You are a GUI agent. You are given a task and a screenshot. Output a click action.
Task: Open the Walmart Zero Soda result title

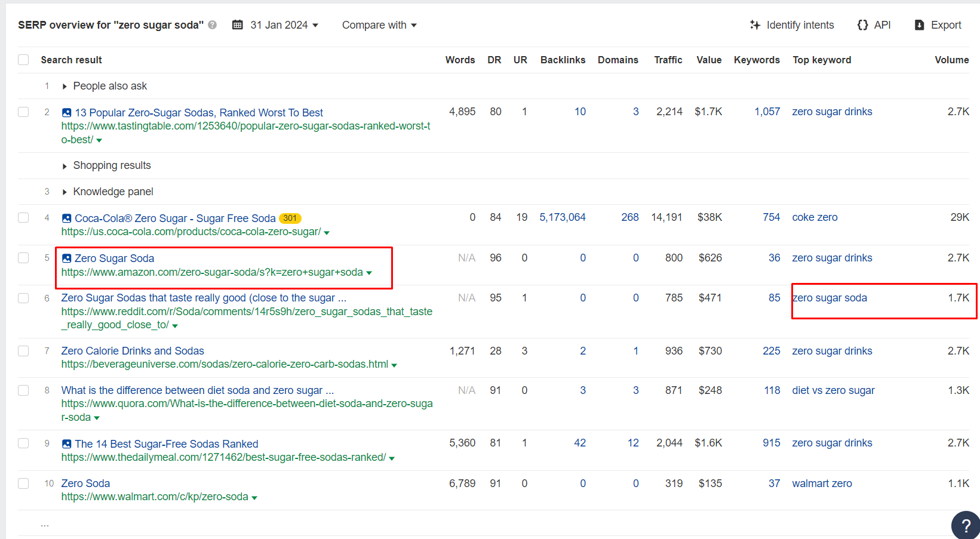point(85,483)
